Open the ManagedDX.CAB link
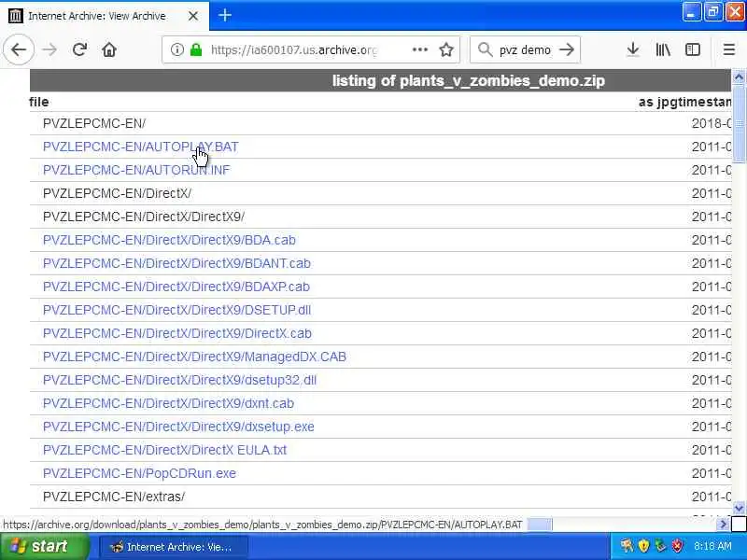Viewport: 747px width, 560px height. [194, 357]
